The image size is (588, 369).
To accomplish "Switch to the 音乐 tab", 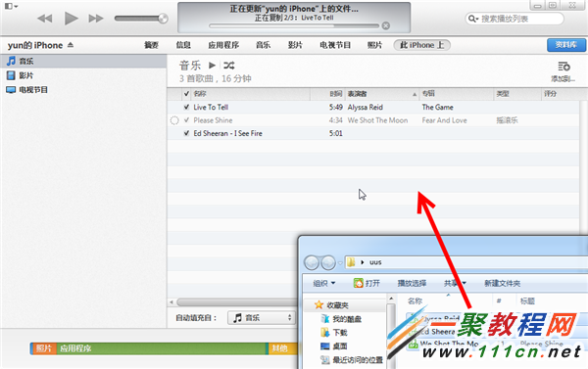I will click(263, 45).
